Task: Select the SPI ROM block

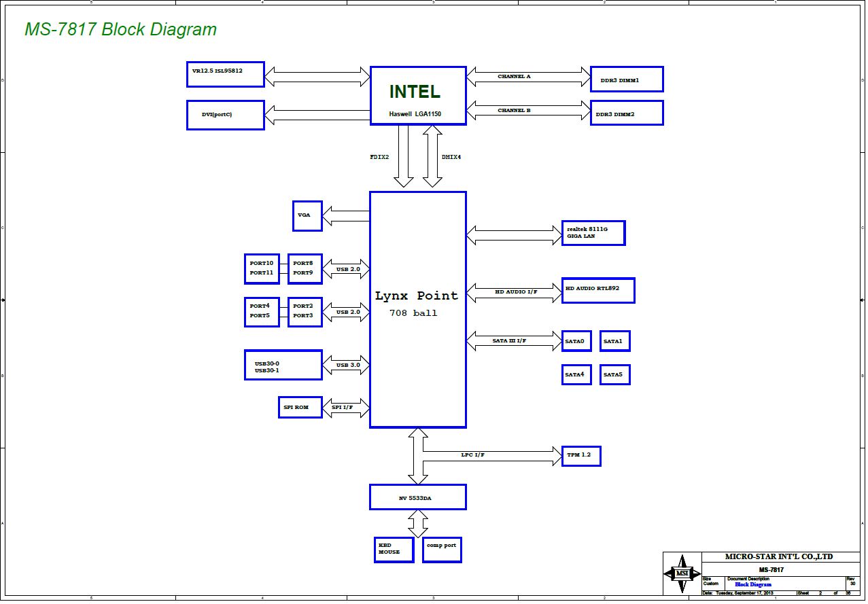Action: (300, 407)
